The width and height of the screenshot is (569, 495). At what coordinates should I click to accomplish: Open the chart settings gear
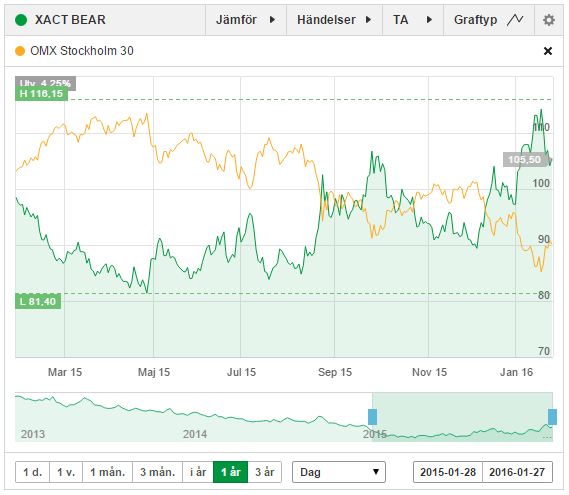tap(548, 20)
